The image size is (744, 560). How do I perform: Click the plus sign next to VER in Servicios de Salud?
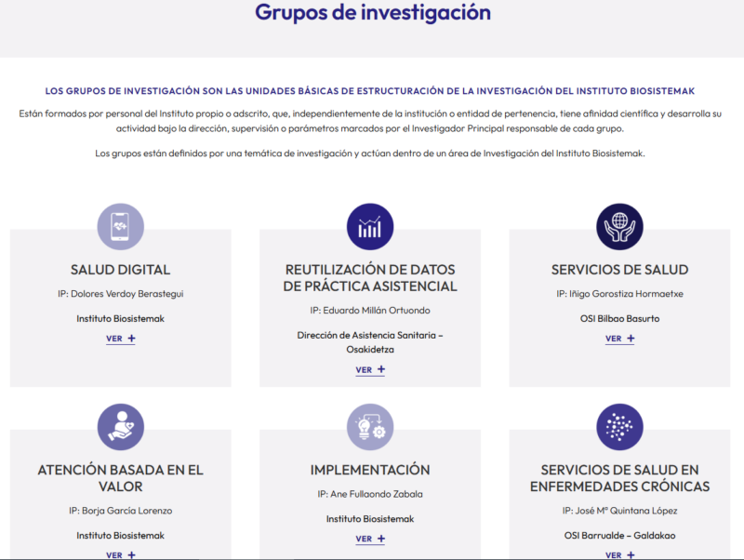pyautogui.click(x=631, y=339)
